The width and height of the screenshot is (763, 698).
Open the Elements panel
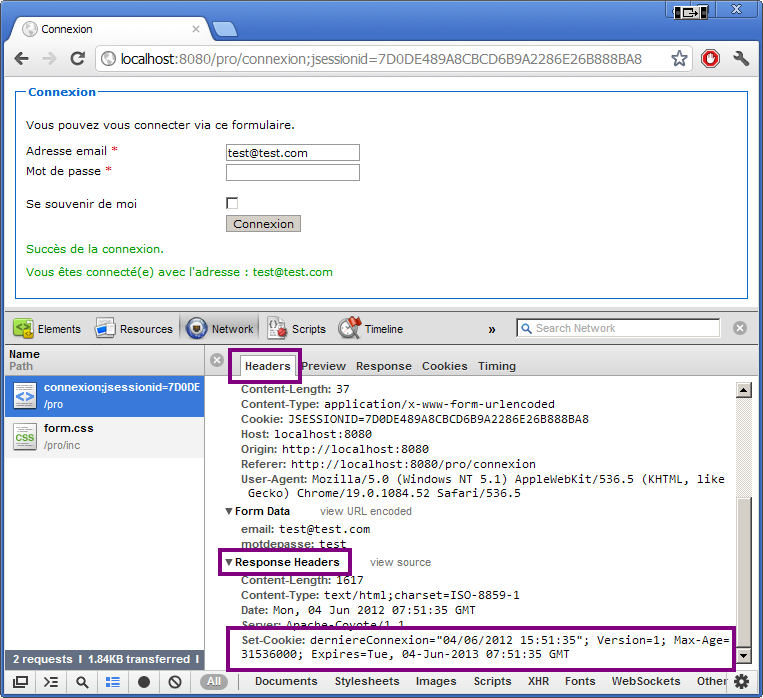[47, 329]
